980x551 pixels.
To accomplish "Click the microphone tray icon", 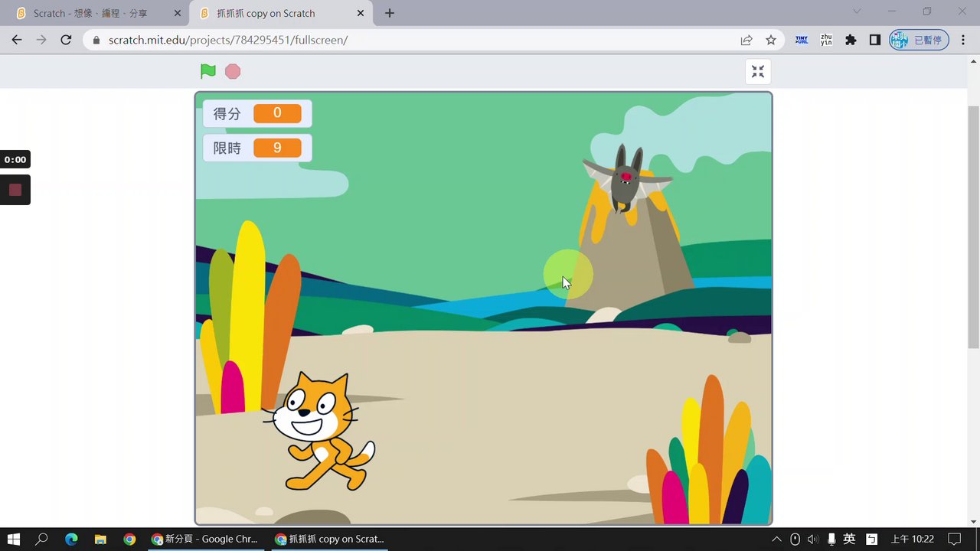I will pos(831,539).
